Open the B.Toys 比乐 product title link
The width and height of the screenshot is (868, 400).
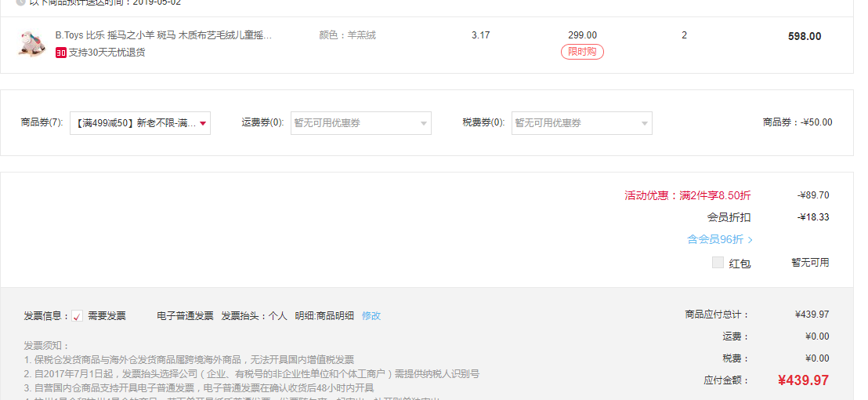pos(164,35)
